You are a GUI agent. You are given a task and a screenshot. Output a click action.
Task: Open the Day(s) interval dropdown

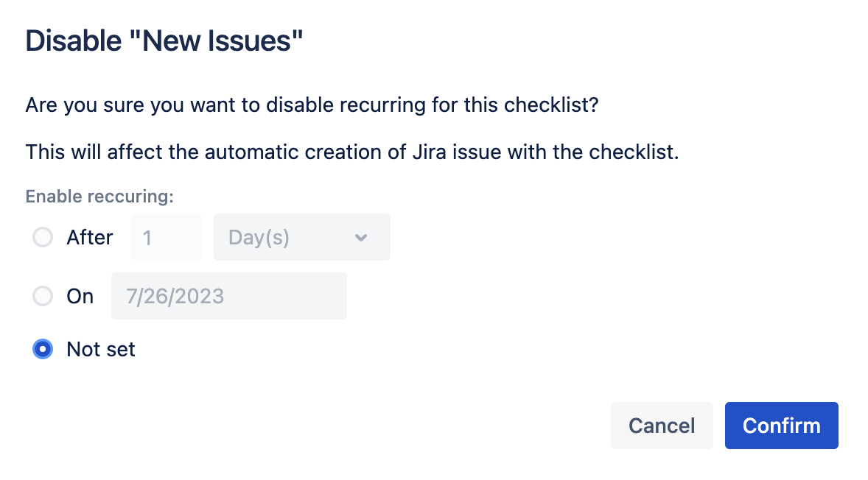click(x=301, y=238)
